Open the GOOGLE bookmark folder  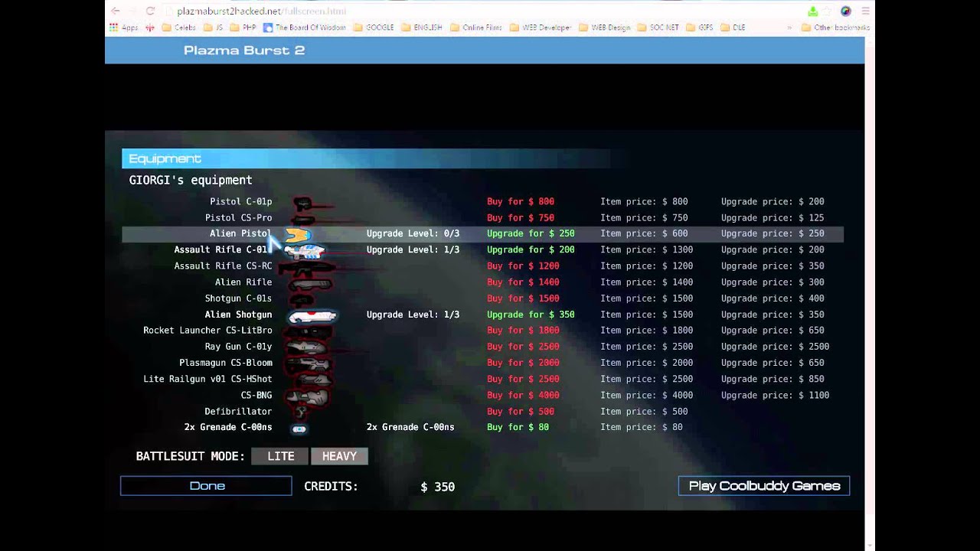374,28
